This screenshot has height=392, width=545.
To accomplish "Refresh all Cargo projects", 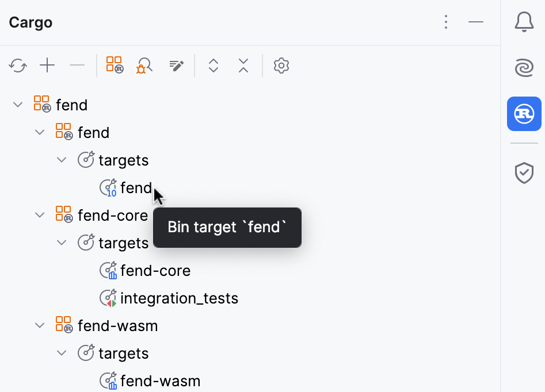I will pyautogui.click(x=18, y=66).
